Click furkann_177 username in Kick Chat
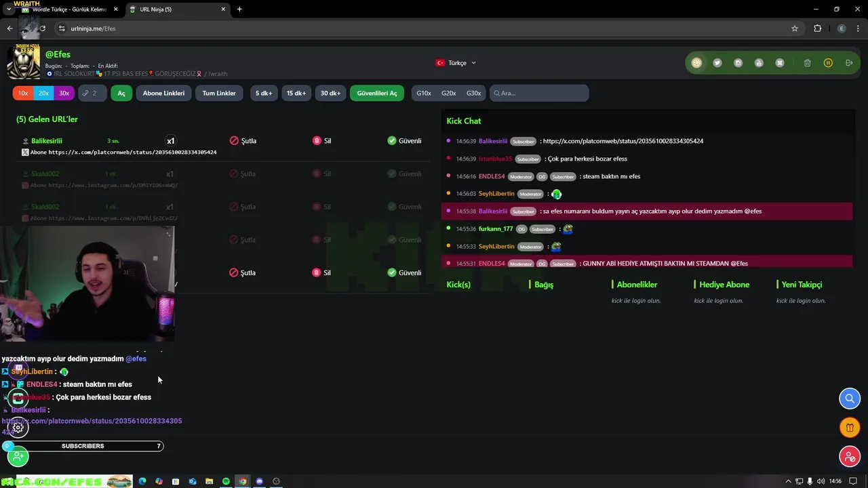The image size is (868, 488). coord(496,229)
